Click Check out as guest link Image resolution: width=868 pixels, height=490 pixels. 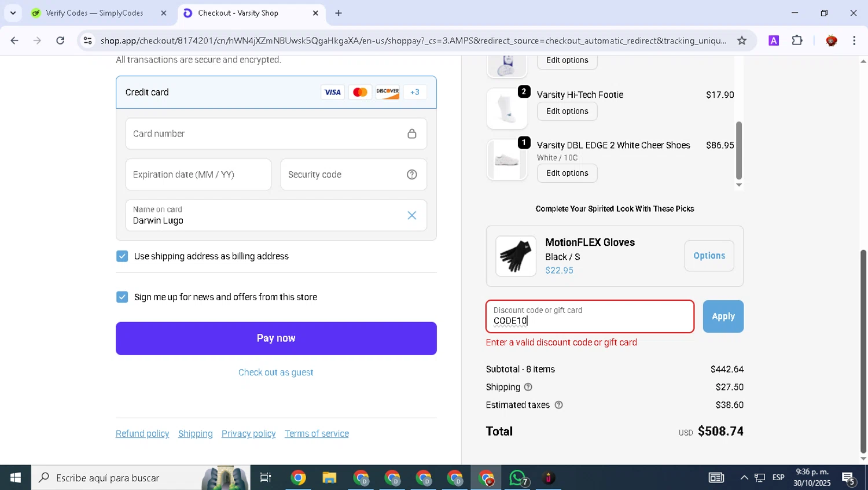tap(275, 373)
